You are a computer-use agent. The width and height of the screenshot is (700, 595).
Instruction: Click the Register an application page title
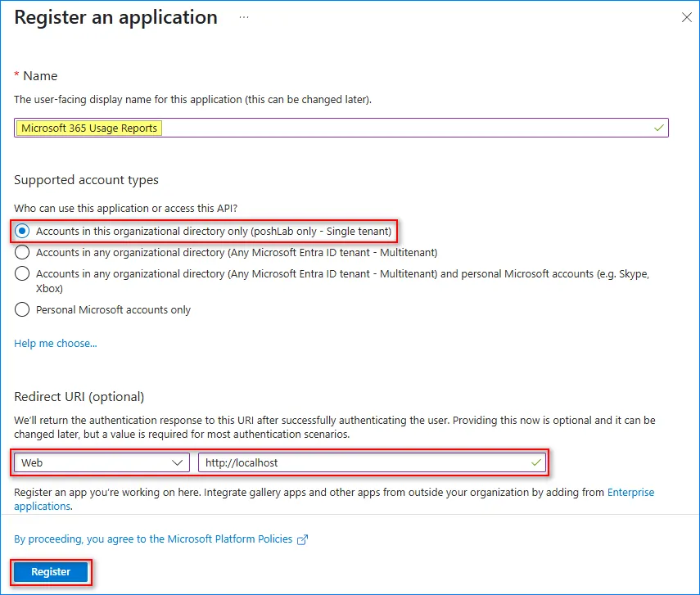coord(115,17)
